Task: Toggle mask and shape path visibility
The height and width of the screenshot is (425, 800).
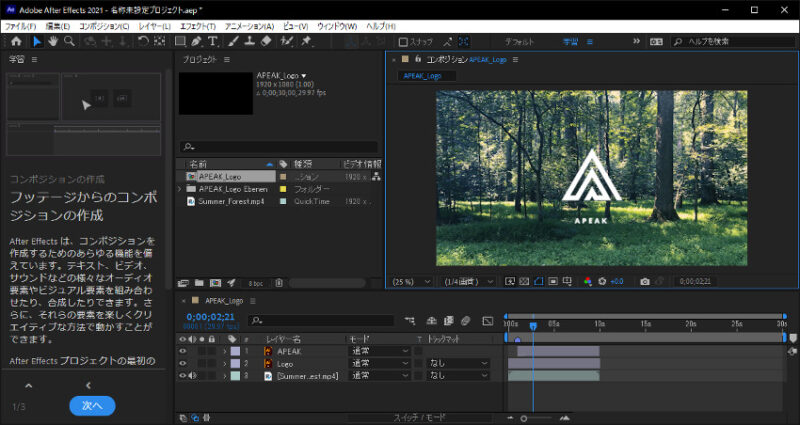Action: coord(538,282)
